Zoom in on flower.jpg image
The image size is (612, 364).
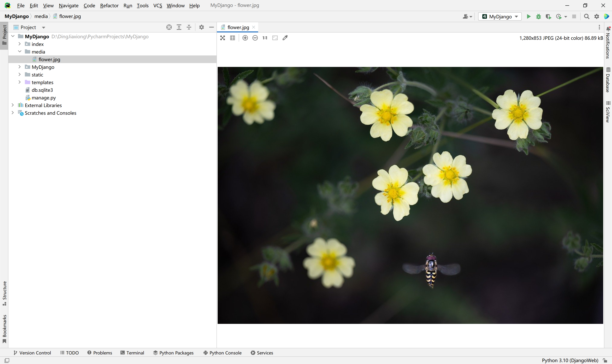pos(245,38)
